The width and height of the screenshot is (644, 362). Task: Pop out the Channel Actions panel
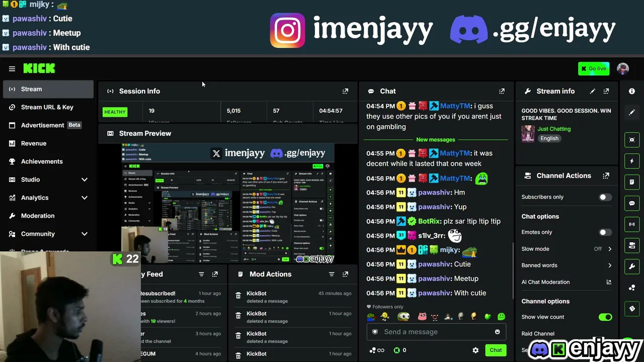[606, 175]
